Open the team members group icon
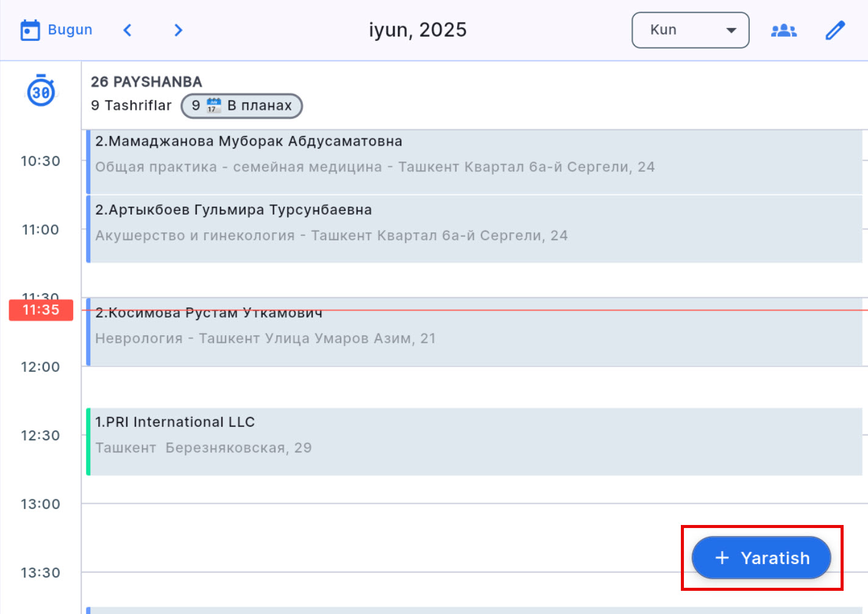868x614 pixels. click(x=783, y=30)
